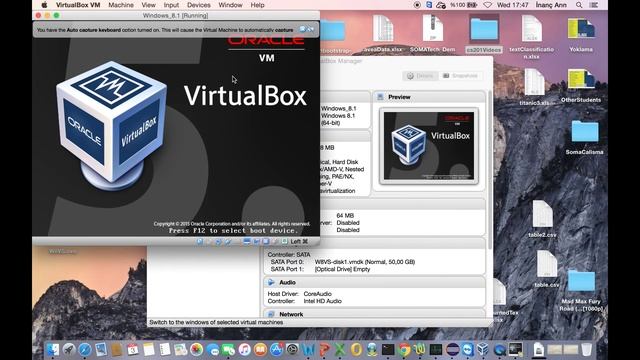The image size is (640, 360).
Task: Select SOMATech Dem zip file on desktop
Action: pos(433,33)
